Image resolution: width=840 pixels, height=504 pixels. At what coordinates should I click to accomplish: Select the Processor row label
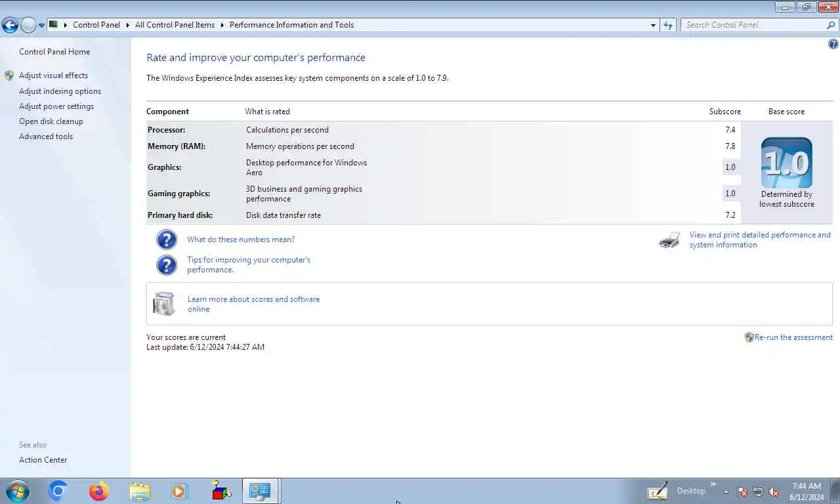166,130
